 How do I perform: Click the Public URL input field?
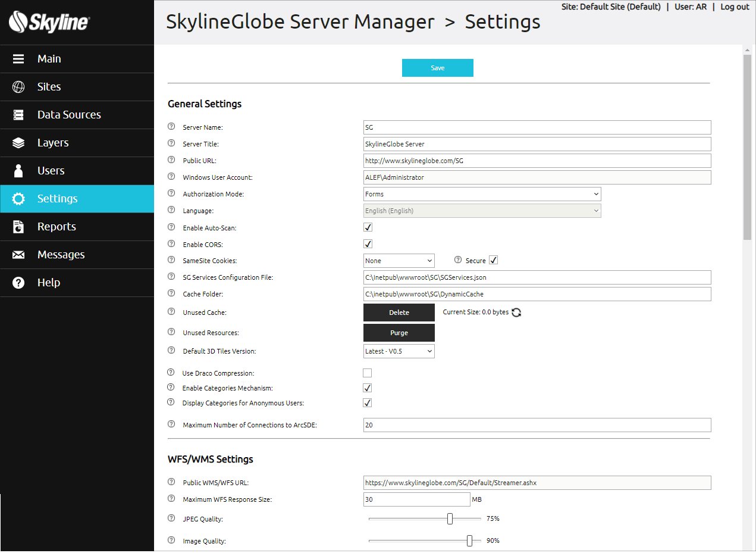(x=537, y=161)
